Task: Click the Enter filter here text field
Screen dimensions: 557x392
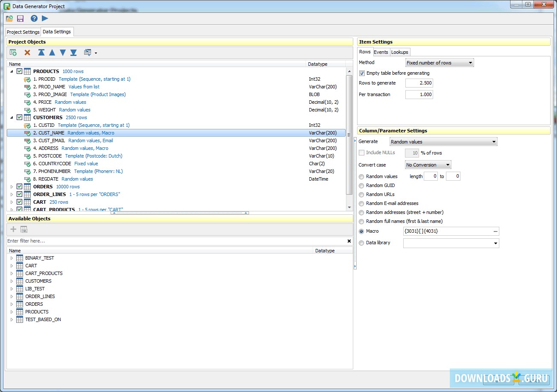Action: coord(171,241)
